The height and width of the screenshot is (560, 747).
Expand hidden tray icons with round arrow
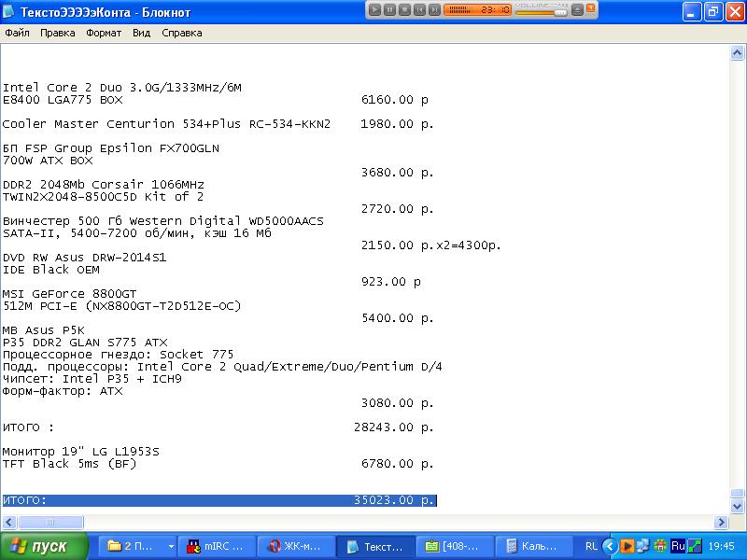pyautogui.click(x=610, y=546)
